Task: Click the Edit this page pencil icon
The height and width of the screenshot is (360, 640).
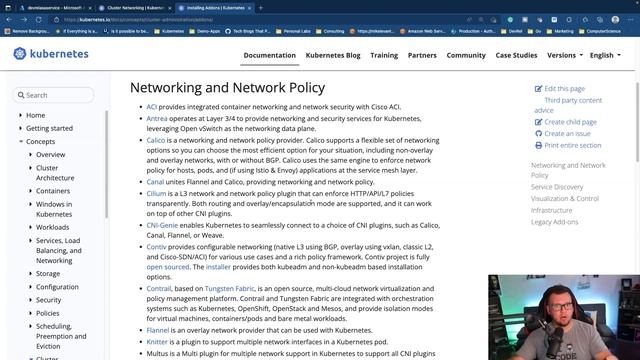Action: (538, 89)
